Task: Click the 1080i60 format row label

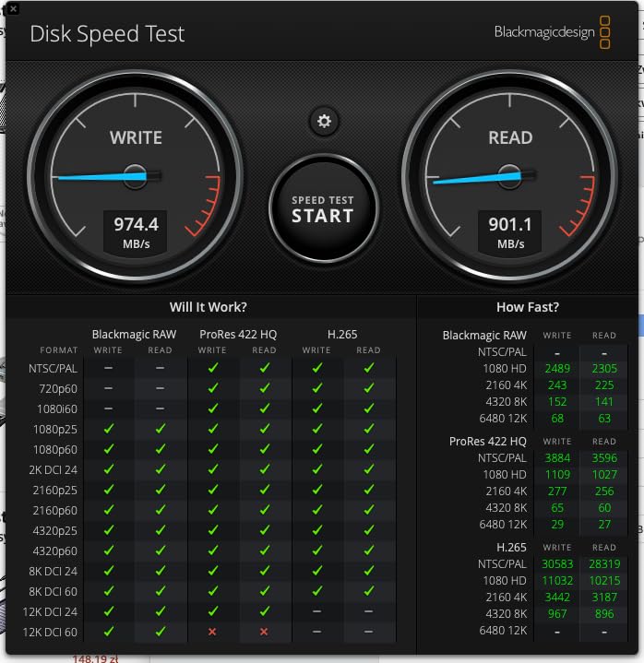Action: point(57,408)
